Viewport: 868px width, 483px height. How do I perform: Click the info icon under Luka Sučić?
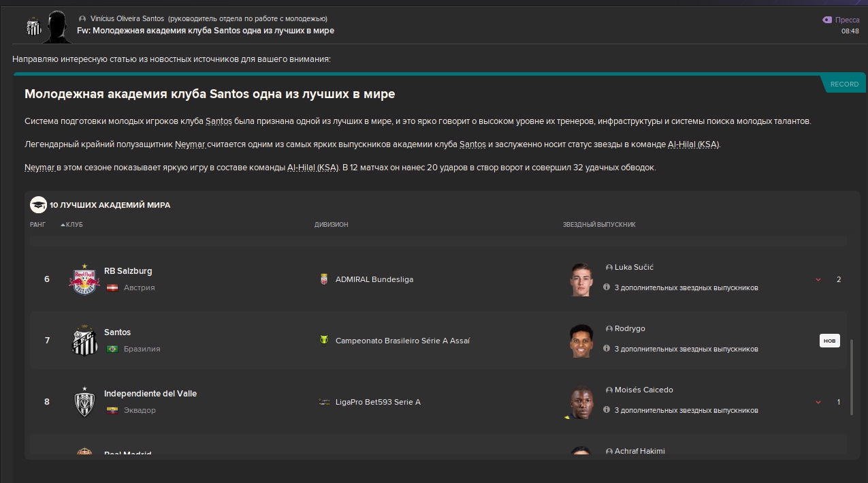pyautogui.click(x=607, y=287)
